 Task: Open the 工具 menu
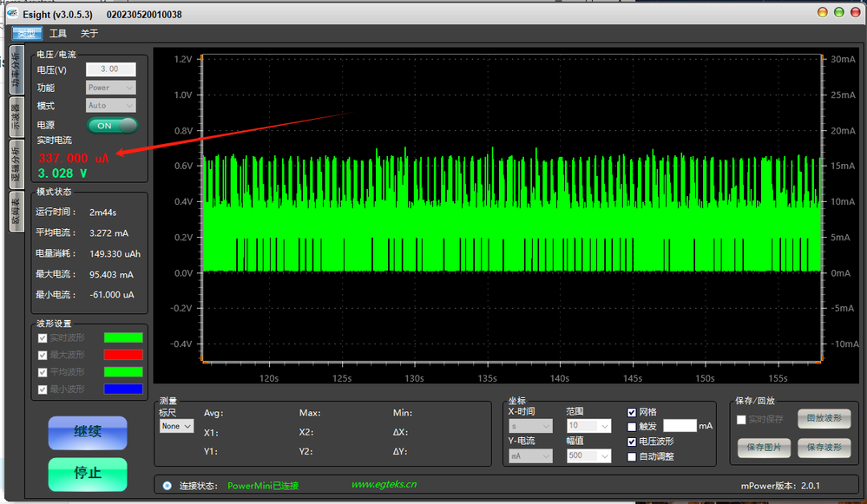pos(58,34)
